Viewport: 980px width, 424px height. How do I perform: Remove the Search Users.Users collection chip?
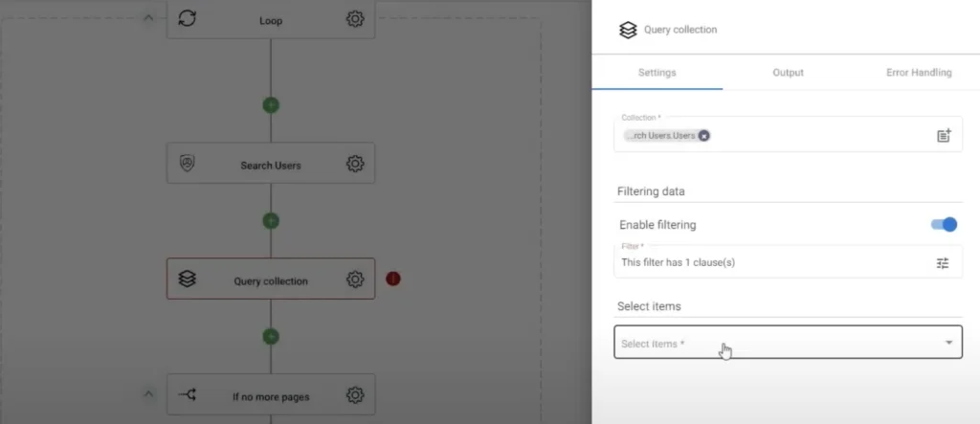[703, 136]
